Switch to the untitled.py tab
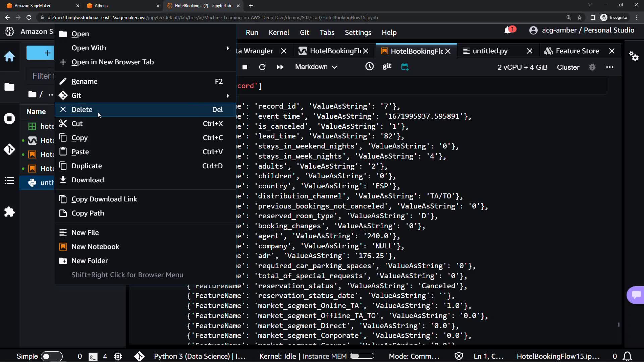 [x=490, y=51]
